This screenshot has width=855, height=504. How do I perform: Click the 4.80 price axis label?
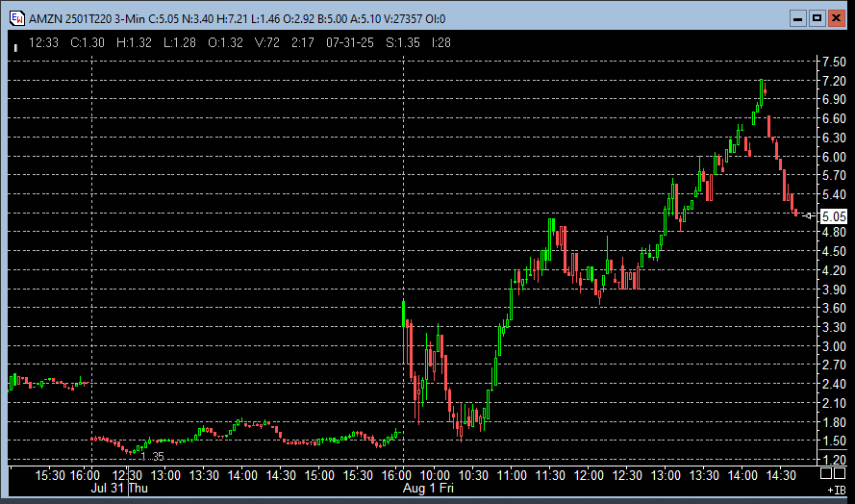point(834,232)
